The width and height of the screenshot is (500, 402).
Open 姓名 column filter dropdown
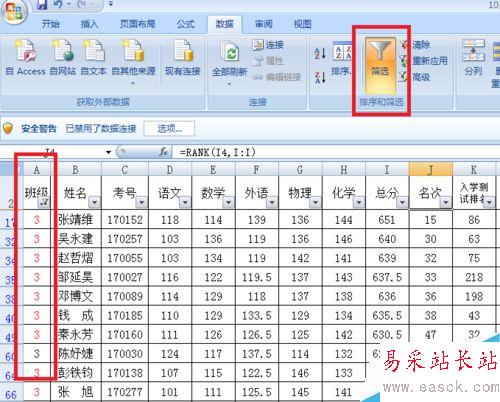95,202
